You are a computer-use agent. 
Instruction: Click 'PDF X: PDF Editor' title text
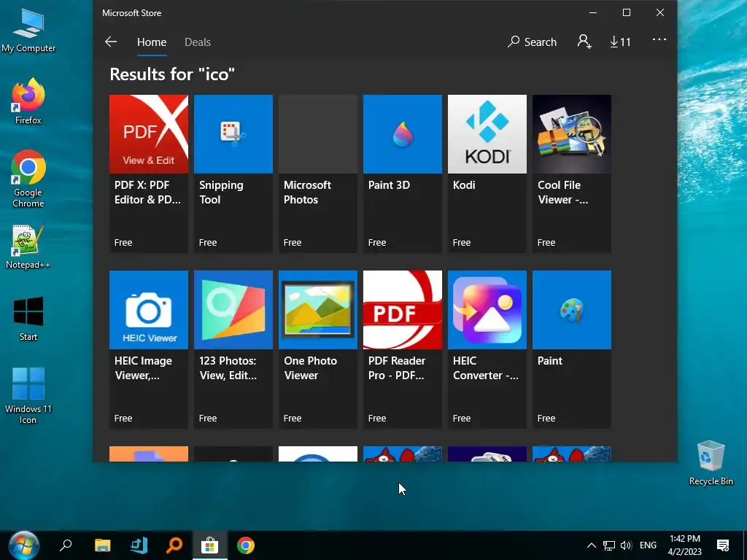click(x=147, y=192)
